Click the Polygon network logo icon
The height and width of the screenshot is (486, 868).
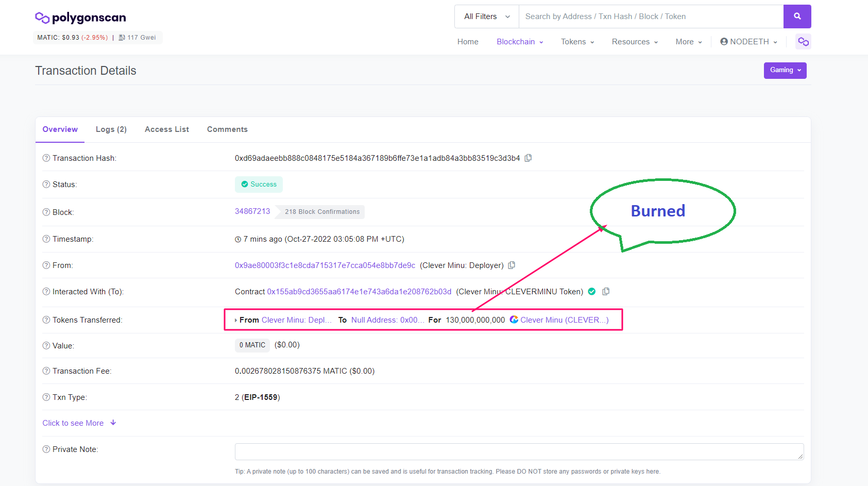click(803, 42)
